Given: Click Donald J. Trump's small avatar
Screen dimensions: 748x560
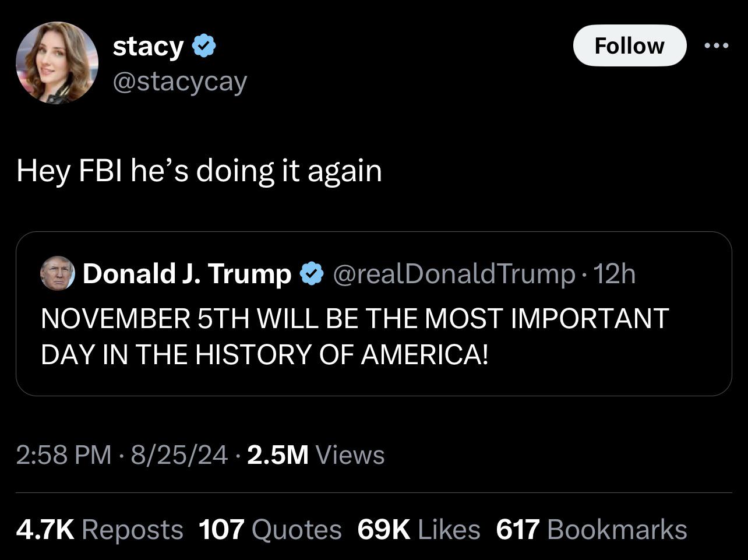Looking at the screenshot, I should (x=57, y=273).
